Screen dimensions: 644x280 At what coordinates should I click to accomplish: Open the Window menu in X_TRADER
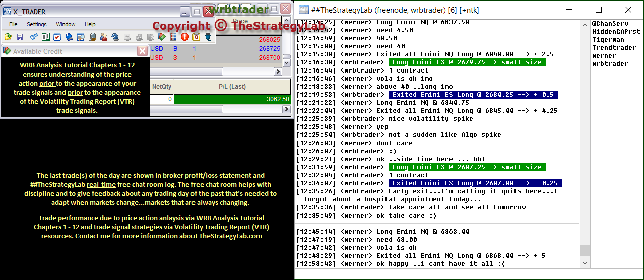tap(66, 24)
